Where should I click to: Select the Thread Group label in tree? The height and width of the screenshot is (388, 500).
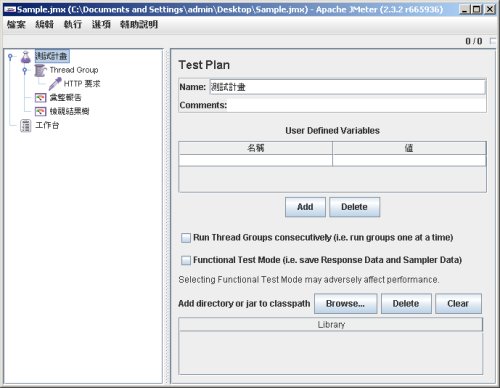tap(74, 70)
